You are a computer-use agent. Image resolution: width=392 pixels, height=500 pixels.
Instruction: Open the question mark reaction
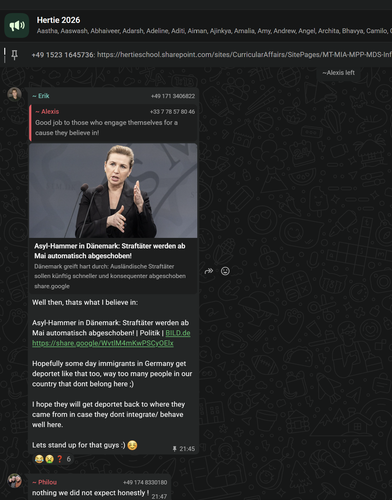60,459
